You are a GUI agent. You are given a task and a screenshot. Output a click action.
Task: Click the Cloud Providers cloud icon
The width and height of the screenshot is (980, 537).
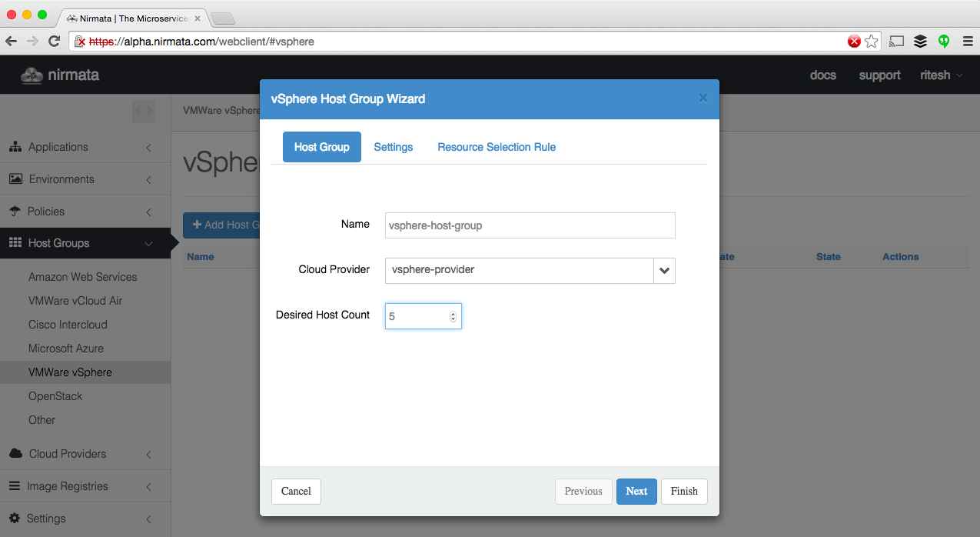pos(15,454)
